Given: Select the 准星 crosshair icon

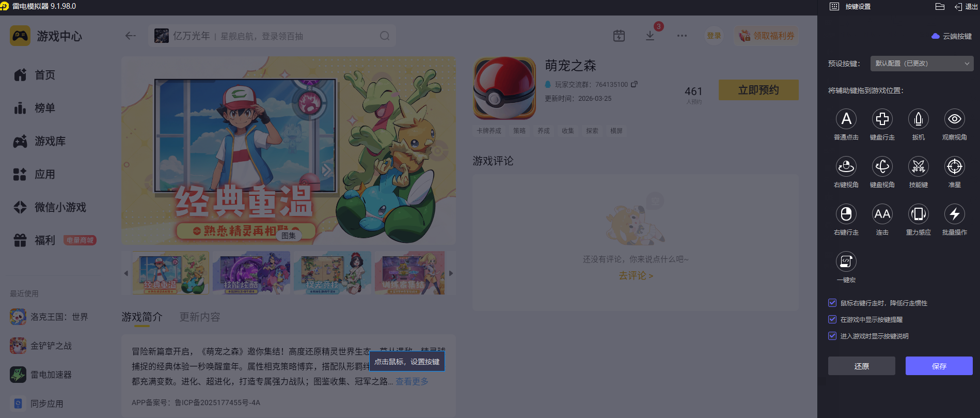Looking at the screenshot, I should pyautogui.click(x=954, y=166).
